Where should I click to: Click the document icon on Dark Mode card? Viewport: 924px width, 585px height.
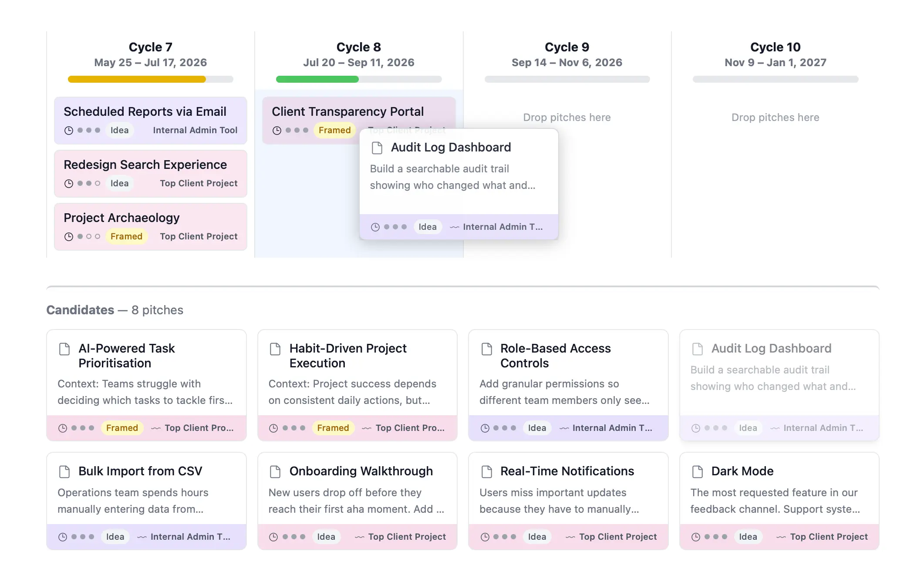click(698, 472)
